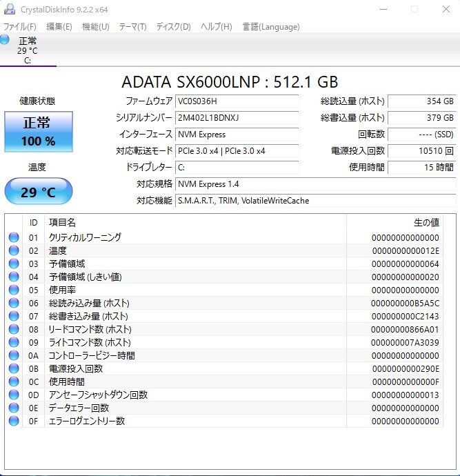This screenshot has width=460, height=476.
Task: Click the serial number field 2M402L1BDNXJ
Action: tap(237, 118)
